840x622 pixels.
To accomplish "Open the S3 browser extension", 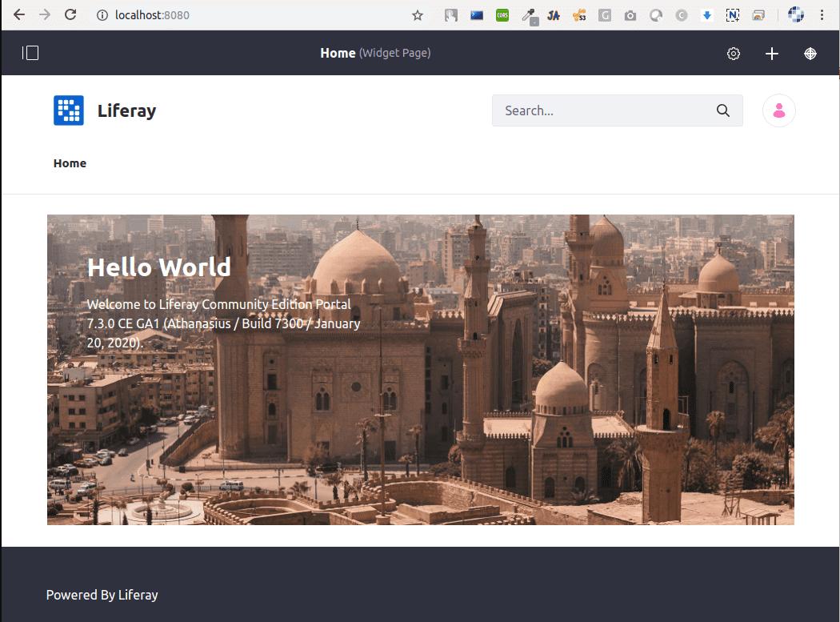I will point(579,15).
